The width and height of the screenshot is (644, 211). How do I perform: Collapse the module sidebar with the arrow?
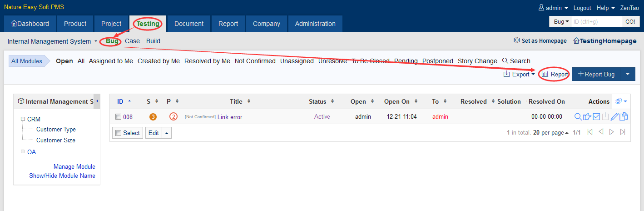[x=97, y=101]
